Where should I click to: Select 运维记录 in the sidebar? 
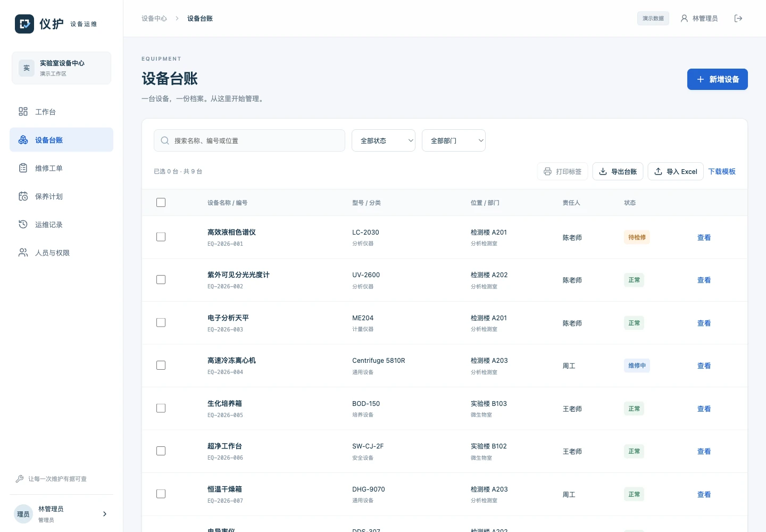click(62, 225)
